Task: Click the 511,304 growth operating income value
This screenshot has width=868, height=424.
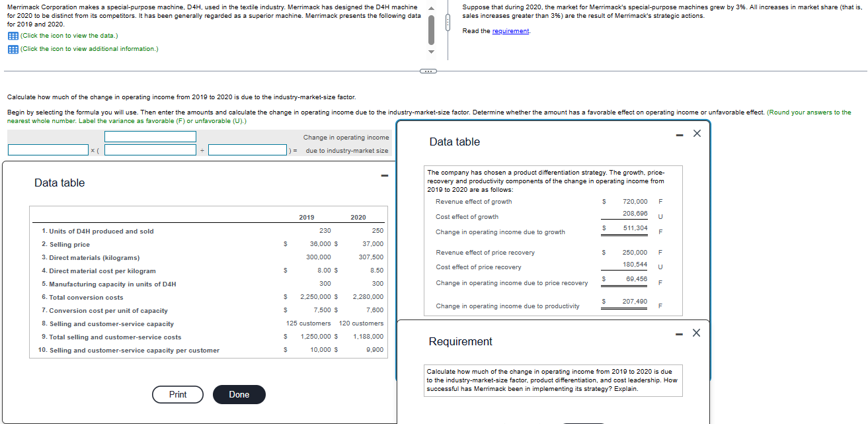Action: coord(635,228)
